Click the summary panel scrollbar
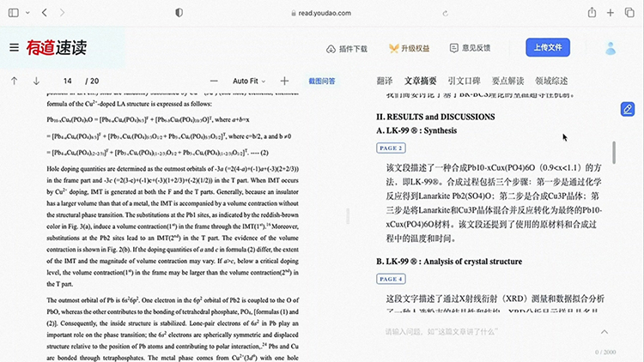Image resolution: width=644 pixels, height=362 pixels. [x=614, y=153]
